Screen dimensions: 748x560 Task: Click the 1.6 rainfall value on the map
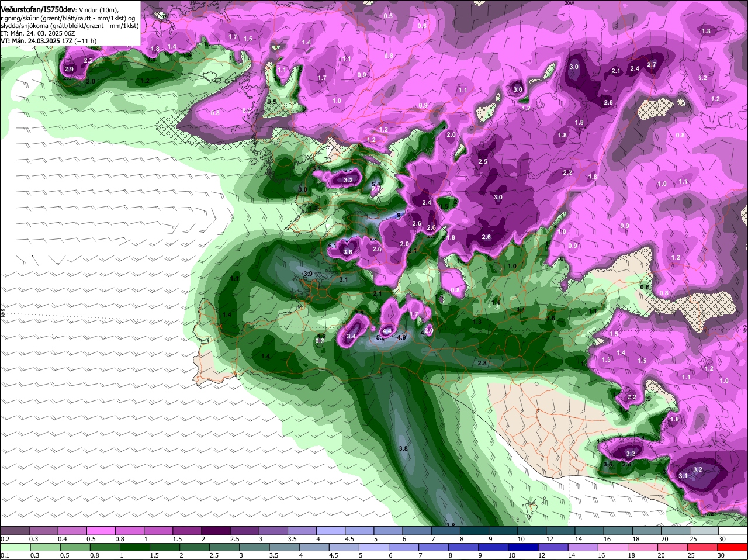[550, 318]
